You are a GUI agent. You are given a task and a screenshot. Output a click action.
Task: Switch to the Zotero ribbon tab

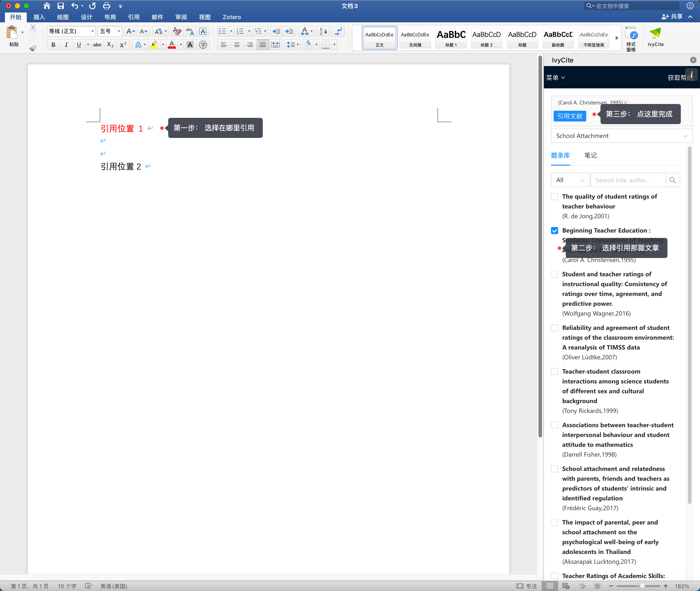point(232,17)
